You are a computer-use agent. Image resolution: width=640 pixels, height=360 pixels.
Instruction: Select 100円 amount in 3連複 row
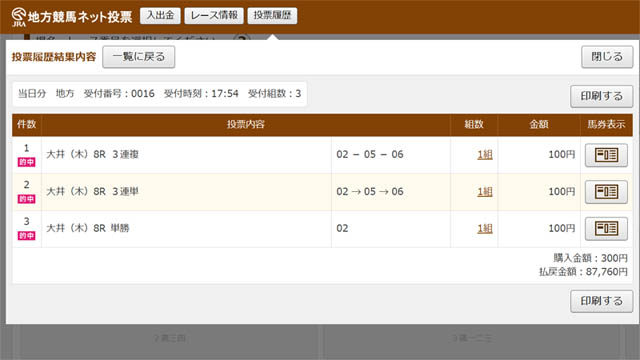click(562, 155)
